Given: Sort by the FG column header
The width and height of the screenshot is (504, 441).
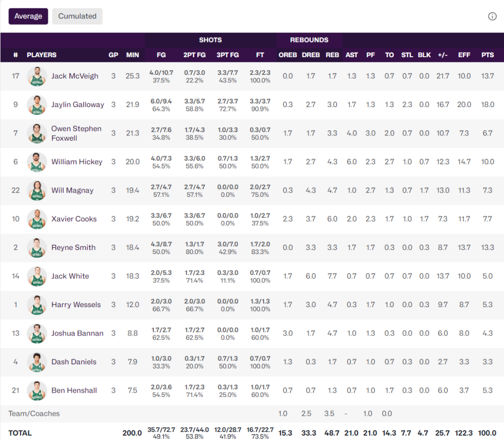Looking at the screenshot, I should point(161,55).
